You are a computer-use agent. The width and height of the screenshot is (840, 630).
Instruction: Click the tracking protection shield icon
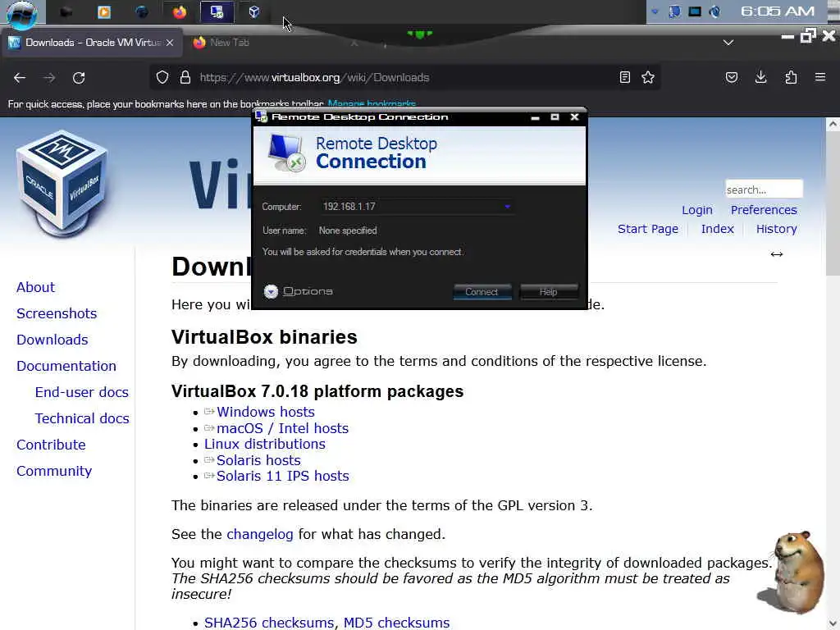pos(162,78)
